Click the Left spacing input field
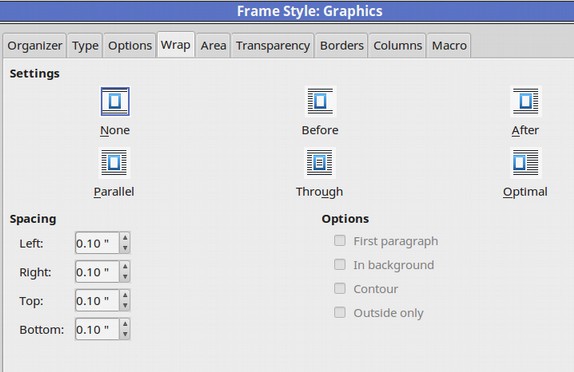Image resolution: width=574 pixels, height=372 pixels. (97, 243)
